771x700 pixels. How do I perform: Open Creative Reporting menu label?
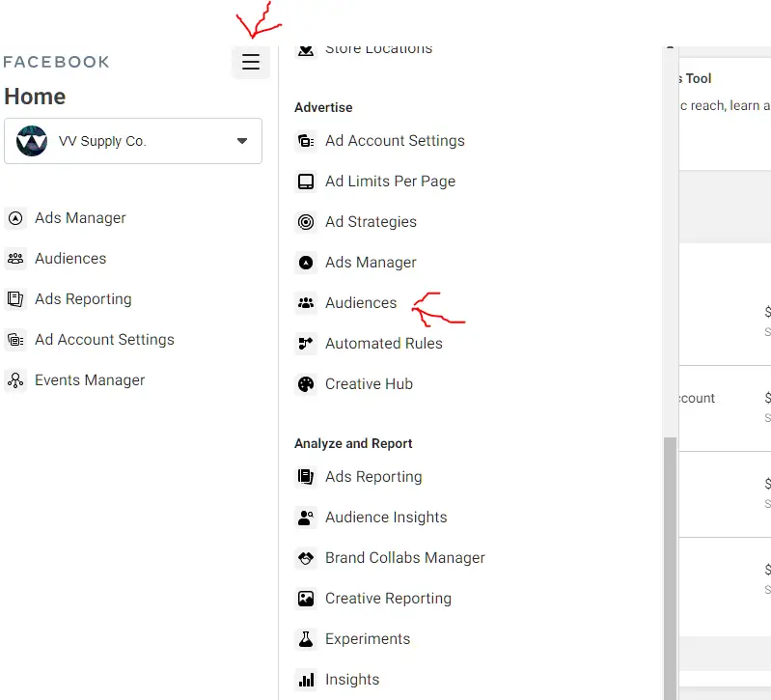click(389, 599)
